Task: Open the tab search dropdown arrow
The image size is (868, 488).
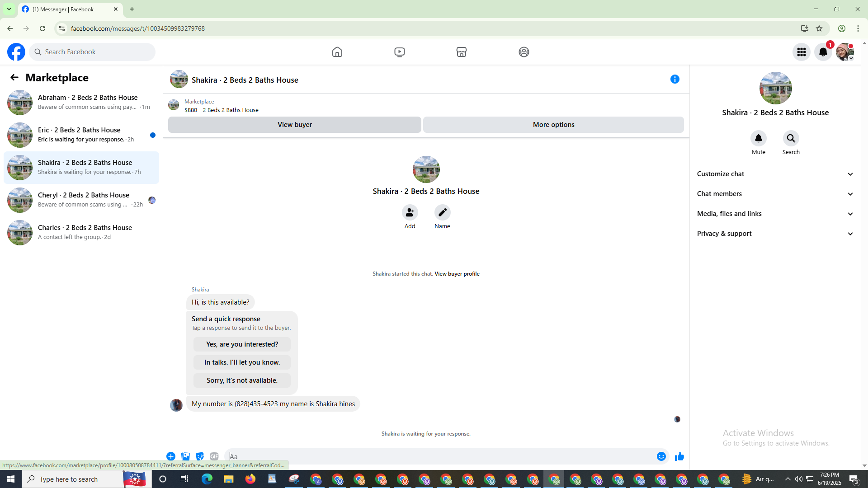Action: tap(9, 9)
